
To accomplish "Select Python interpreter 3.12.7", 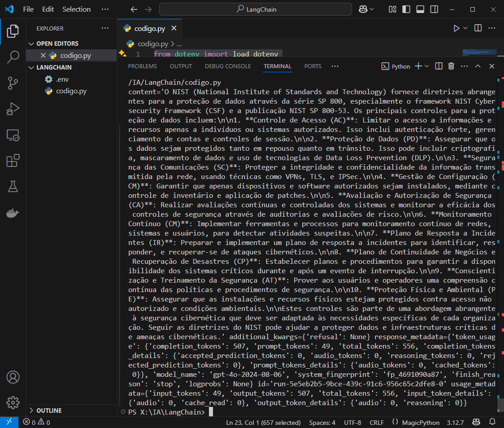I will (x=455, y=422).
